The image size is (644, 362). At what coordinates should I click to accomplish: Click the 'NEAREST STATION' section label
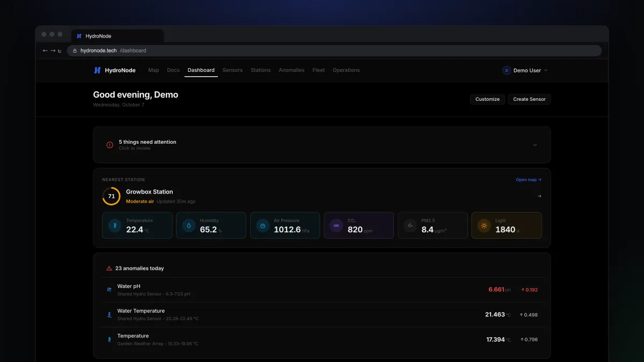(x=123, y=180)
